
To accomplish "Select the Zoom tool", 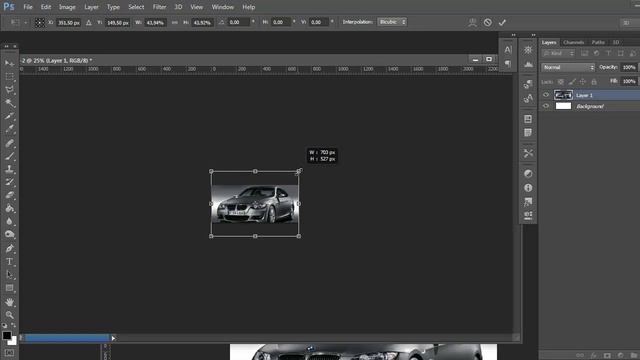I will (9, 315).
